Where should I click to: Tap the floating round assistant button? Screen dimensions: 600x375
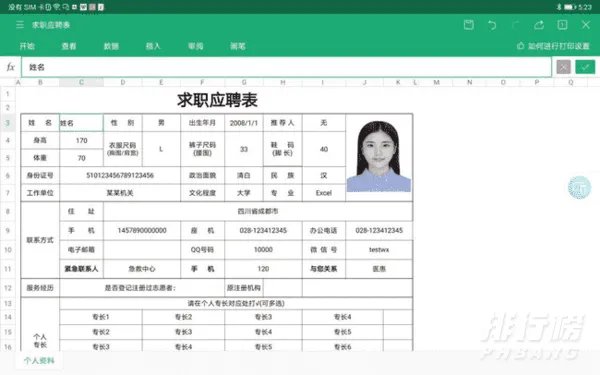tap(579, 188)
